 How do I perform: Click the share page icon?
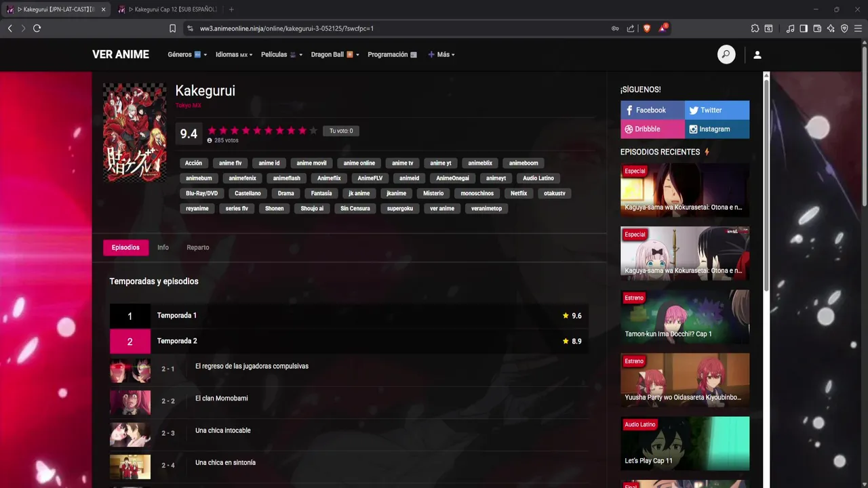631,28
